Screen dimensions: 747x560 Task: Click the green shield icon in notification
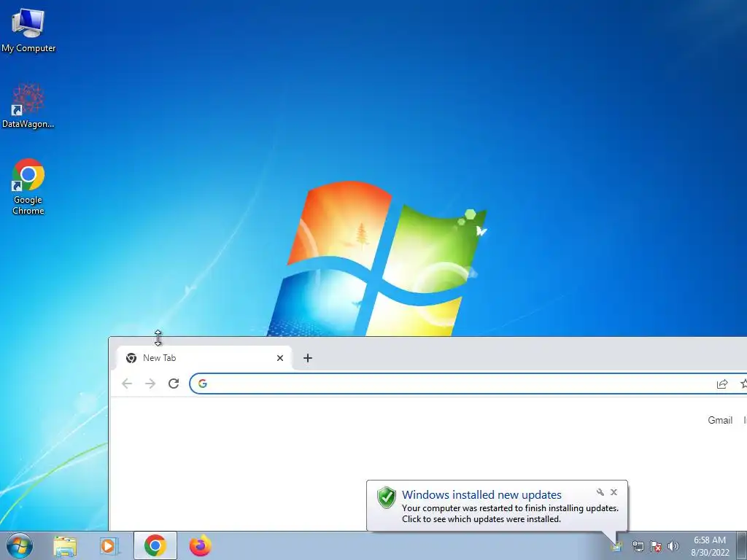(x=387, y=497)
